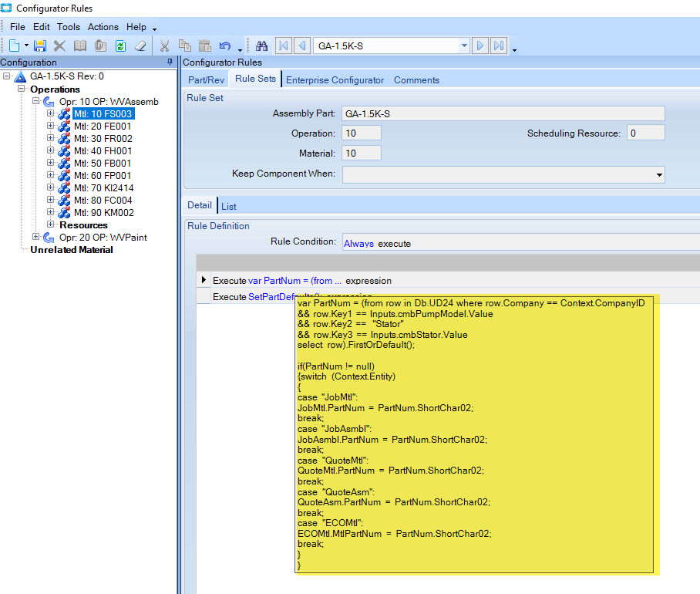This screenshot has width=700, height=594.
Task: Go to the first record arrow
Action: [x=283, y=46]
